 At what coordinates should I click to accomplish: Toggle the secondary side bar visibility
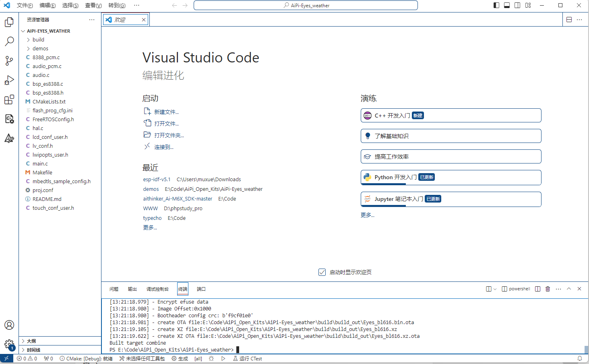(517, 5)
